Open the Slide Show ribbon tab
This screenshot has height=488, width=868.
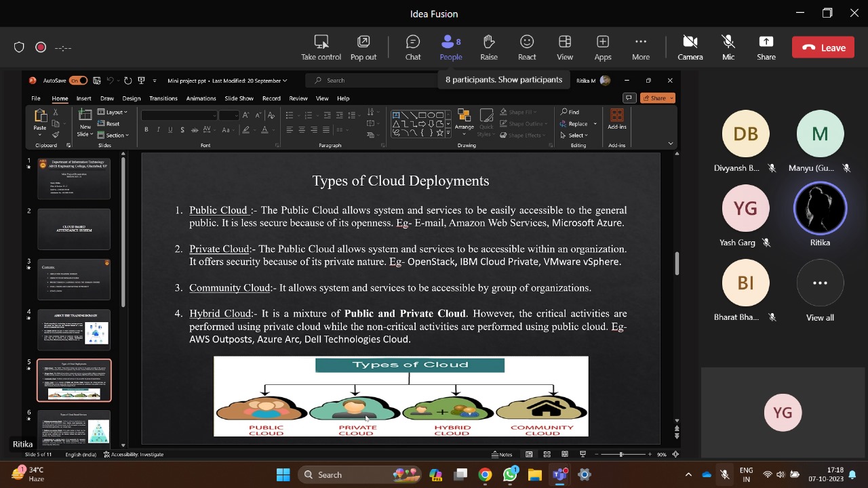(x=239, y=98)
